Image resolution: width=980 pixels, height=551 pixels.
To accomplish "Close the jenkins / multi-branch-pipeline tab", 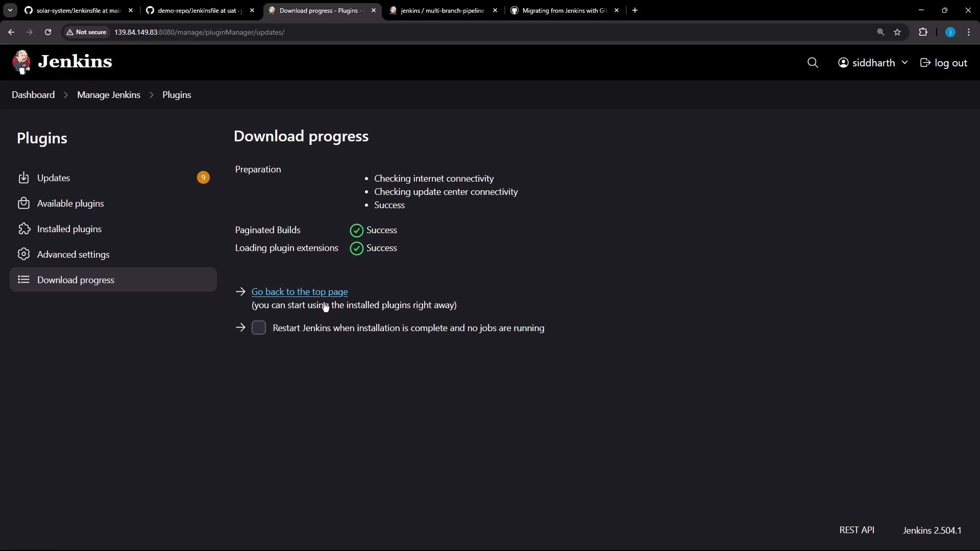I will coord(495,10).
